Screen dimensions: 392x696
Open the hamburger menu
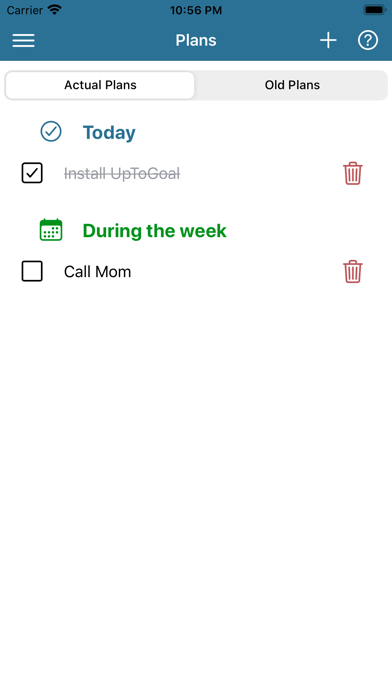(x=24, y=40)
